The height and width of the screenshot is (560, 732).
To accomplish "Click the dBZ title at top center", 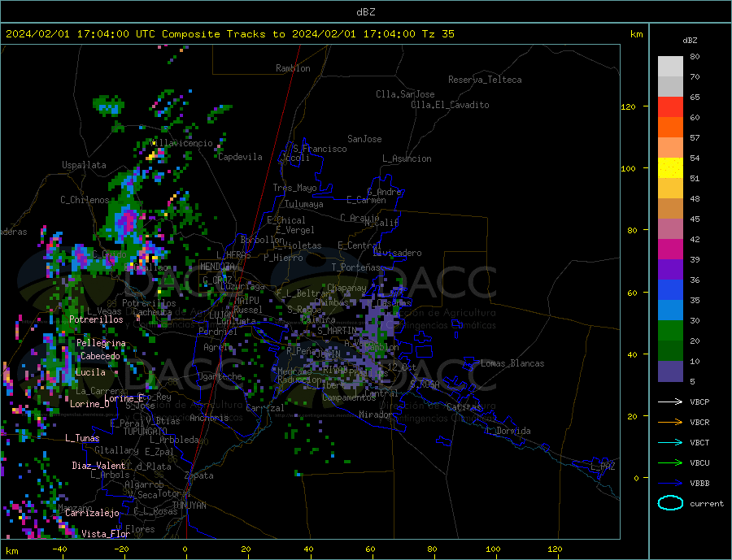I will coord(365,12).
